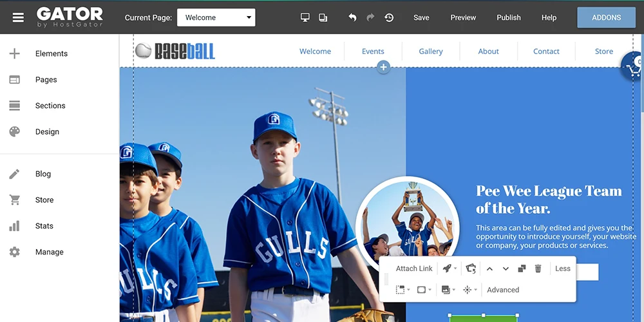Open the Help menu
Viewport: 644px width, 322px height.
pos(549,17)
